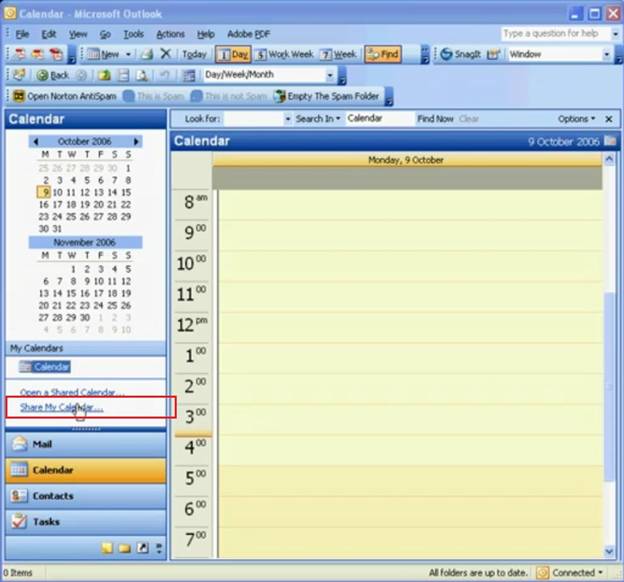Screen dimensions: 624x582
Task: Click the Notes icon in navigation pane bottom
Action: 107,549
